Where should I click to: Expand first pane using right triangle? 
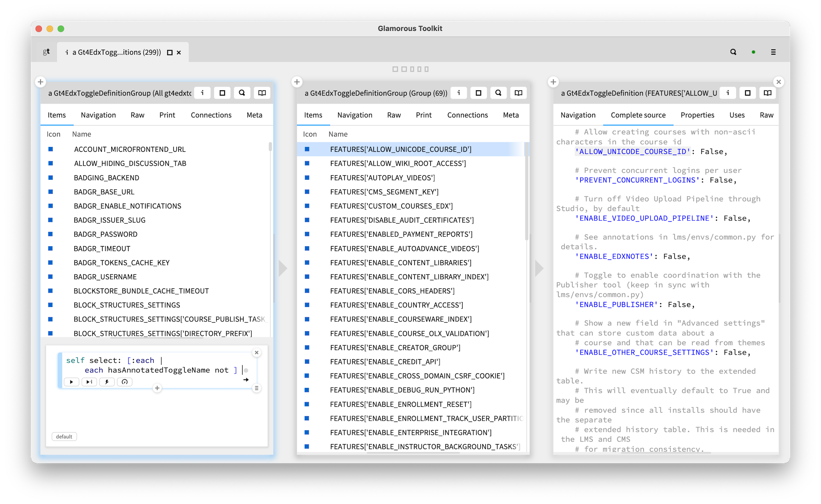click(283, 268)
